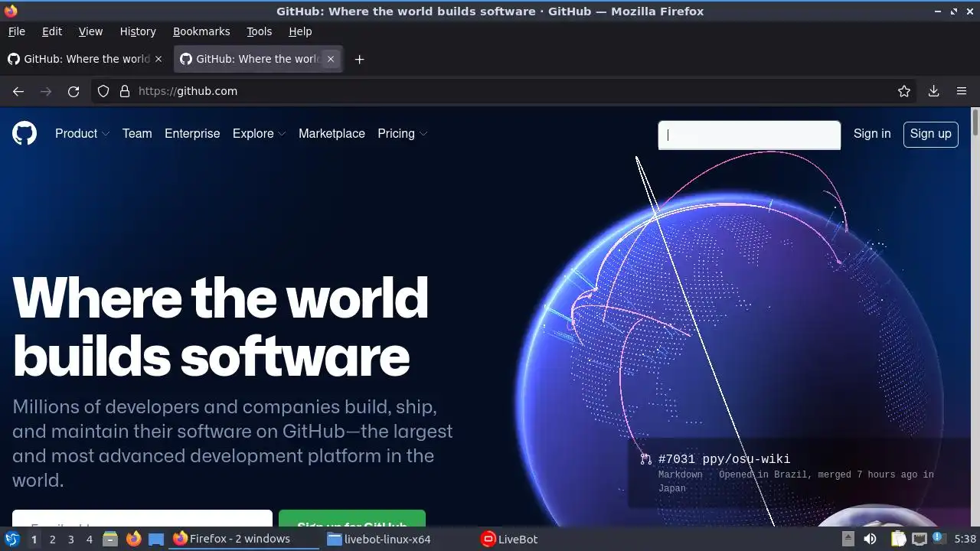Screen dimensions: 980x551
Task: Open the History menu
Action: point(138,31)
